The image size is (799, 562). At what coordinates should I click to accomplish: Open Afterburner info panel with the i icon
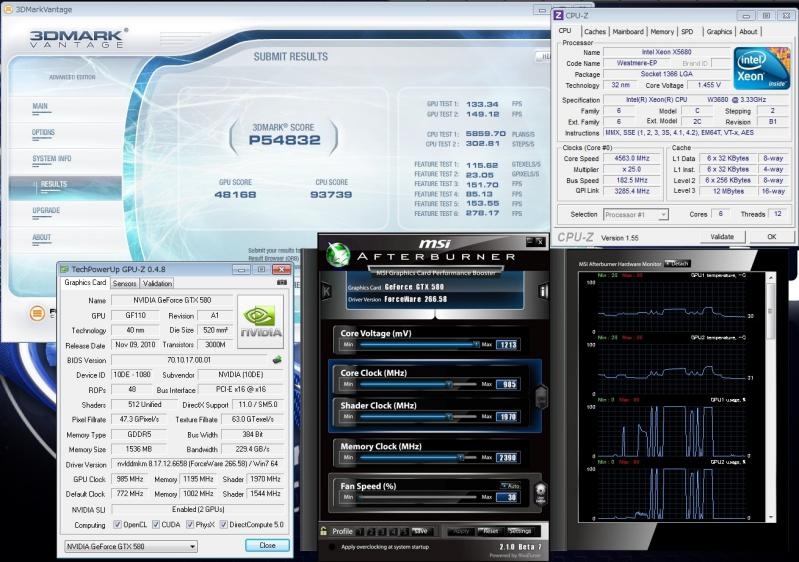[543, 289]
